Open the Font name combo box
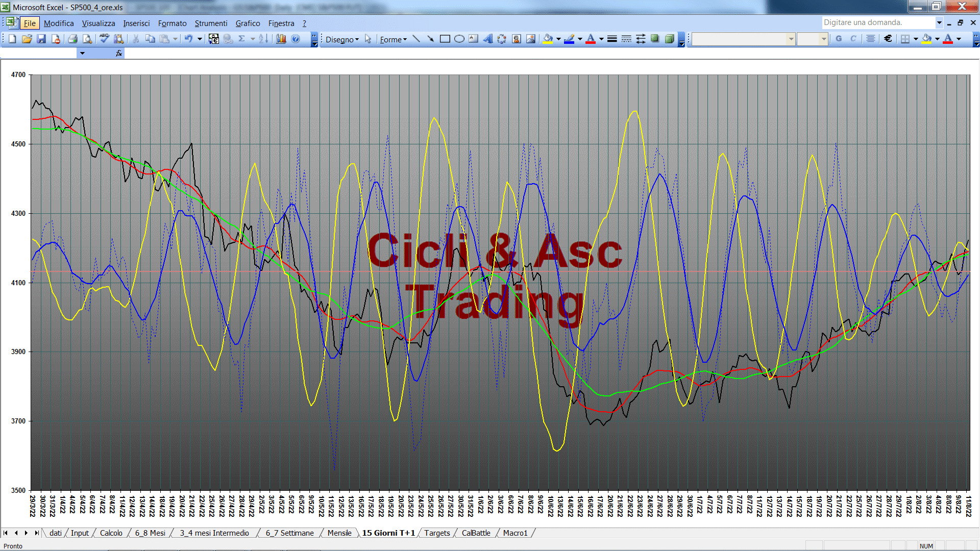Image resolution: width=980 pixels, height=551 pixels. 744,39
